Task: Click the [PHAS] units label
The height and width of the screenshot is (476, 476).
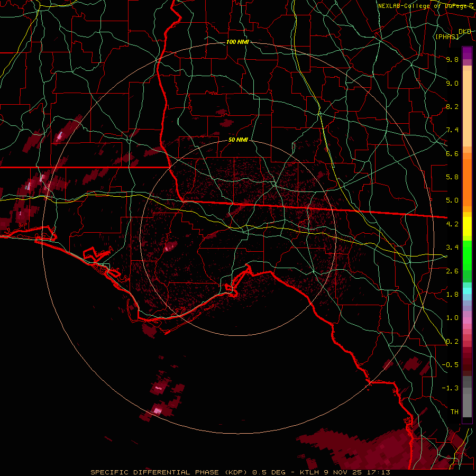Action: (447, 36)
